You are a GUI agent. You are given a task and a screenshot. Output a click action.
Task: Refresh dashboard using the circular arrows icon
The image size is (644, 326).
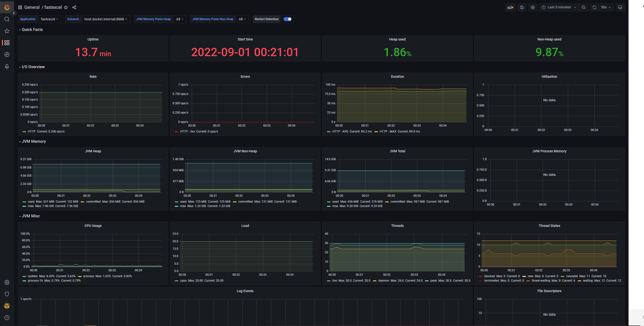[594, 7]
